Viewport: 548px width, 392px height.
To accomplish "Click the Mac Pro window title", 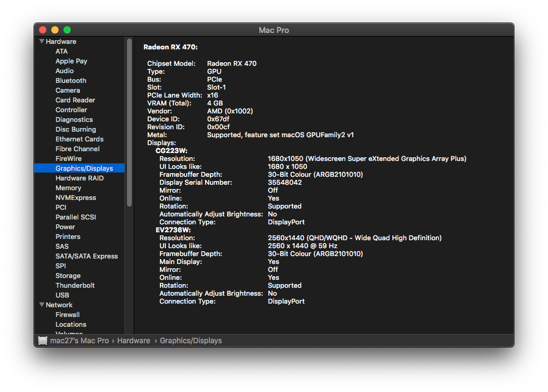I will (273, 30).
